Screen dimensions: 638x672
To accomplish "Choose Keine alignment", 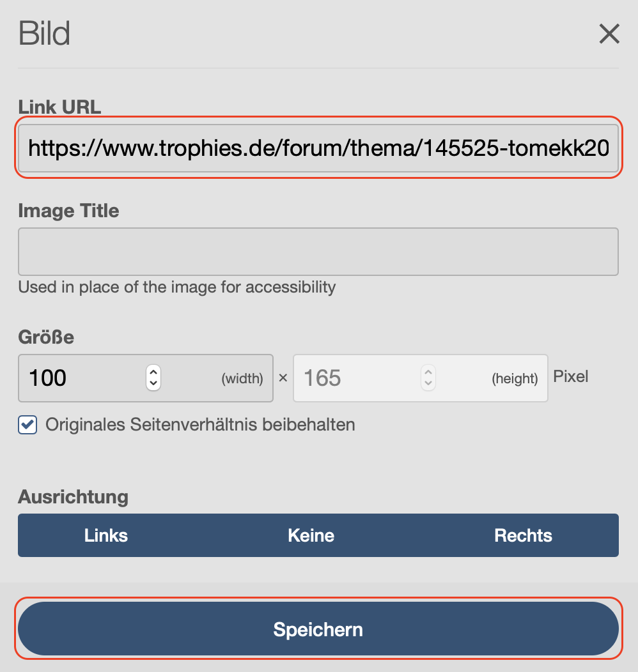I will coord(311,535).
